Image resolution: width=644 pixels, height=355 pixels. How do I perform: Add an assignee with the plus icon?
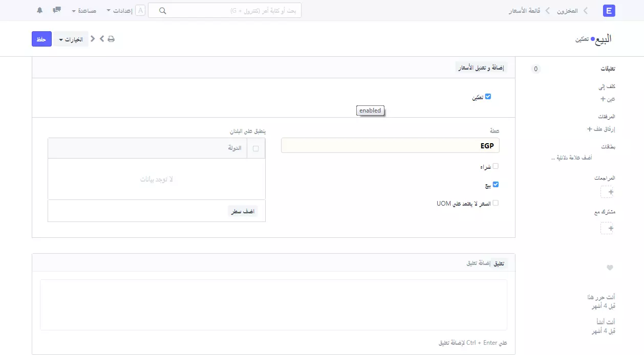click(x=603, y=99)
